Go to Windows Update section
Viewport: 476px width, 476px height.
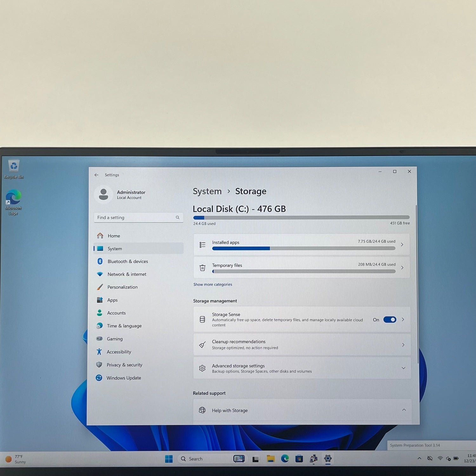[124, 378]
